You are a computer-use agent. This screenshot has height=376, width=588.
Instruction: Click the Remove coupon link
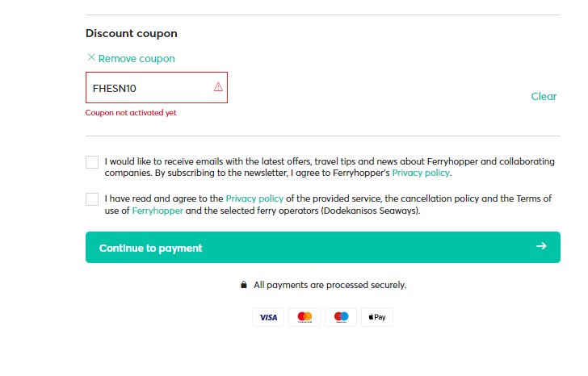136,58
